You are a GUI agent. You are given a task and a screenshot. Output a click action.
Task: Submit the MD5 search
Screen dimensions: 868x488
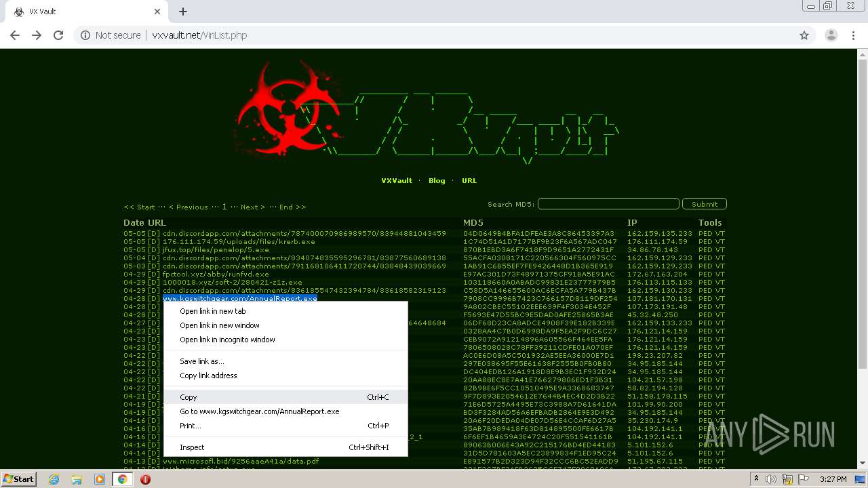coord(705,203)
